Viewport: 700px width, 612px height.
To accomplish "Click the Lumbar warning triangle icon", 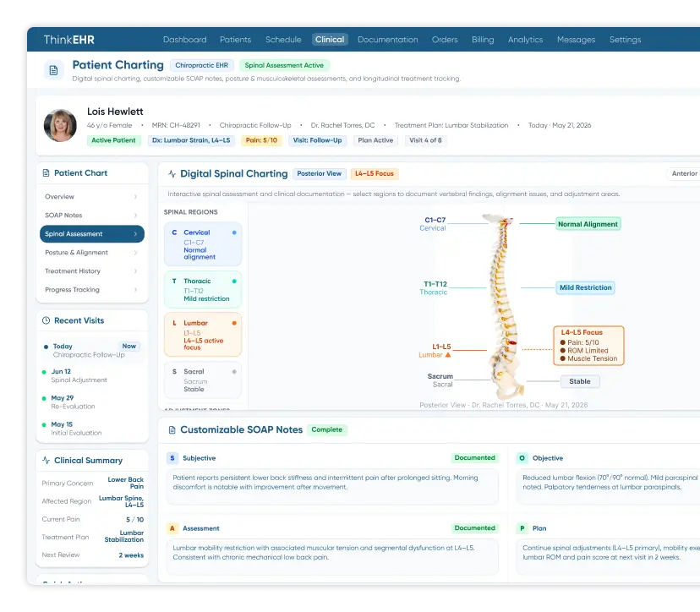I will [448, 355].
